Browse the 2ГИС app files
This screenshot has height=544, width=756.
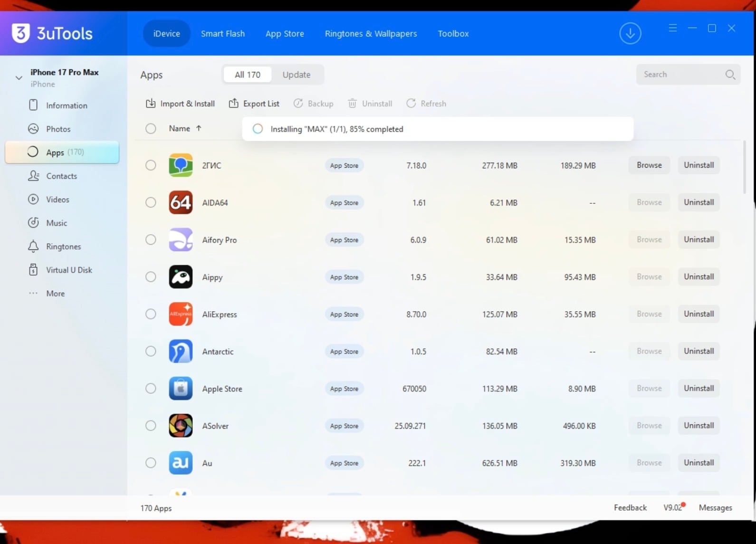(649, 165)
